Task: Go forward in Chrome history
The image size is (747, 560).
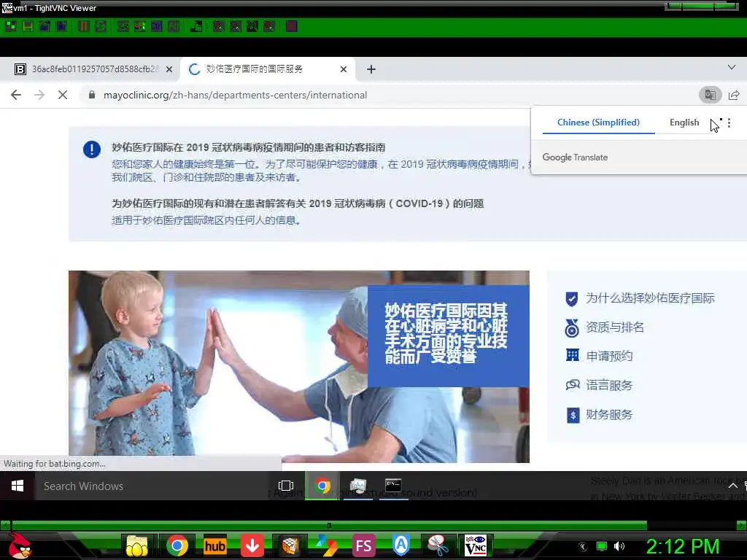Action: pyautogui.click(x=39, y=95)
